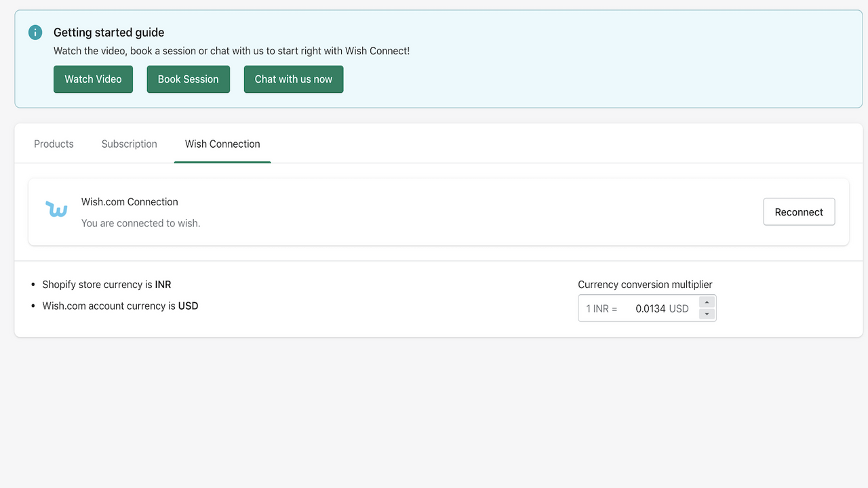Click the Wish.com Connection title
Image resolution: width=868 pixels, height=488 pixels.
point(130,202)
